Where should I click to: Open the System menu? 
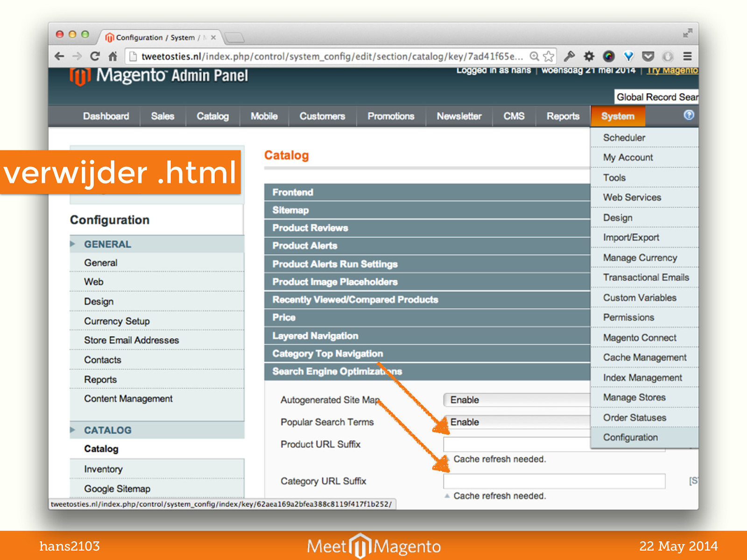pyautogui.click(x=618, y=116)
